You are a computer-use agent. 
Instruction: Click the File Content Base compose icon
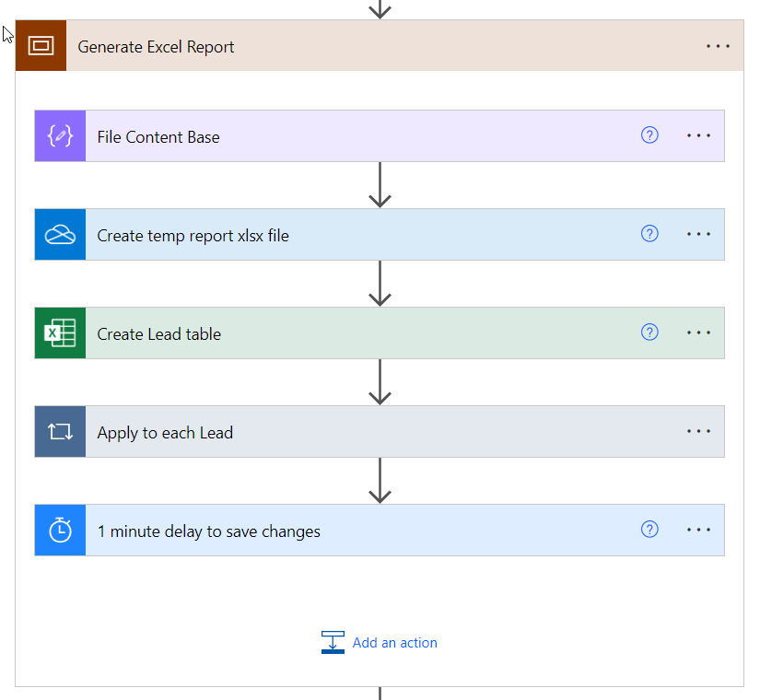[60, 136]
